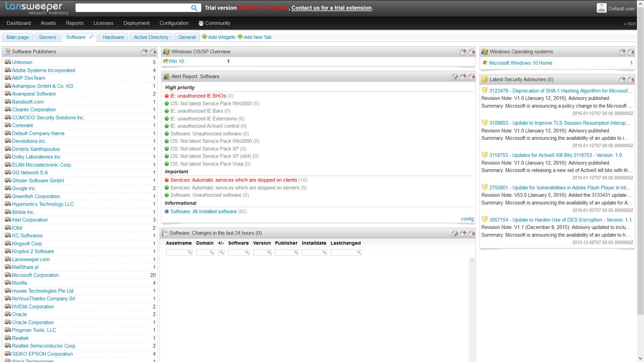Click the Publisher filter field
This screenshot has width=644, height=362.
point(286,252)
